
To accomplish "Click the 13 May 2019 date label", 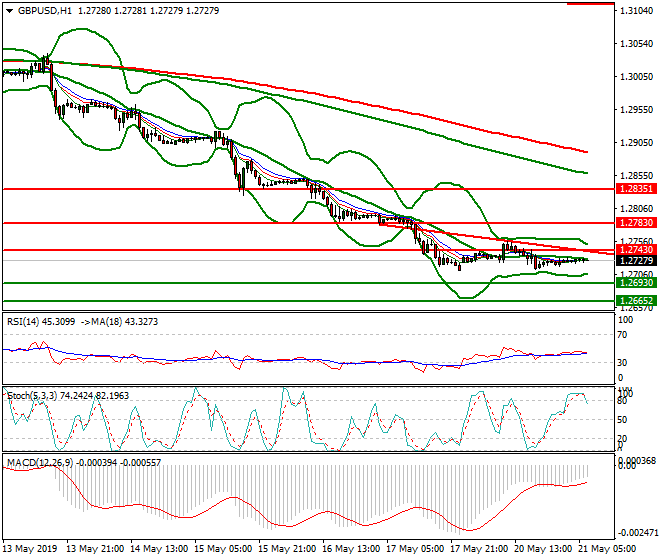I will [x=29, y=549].
